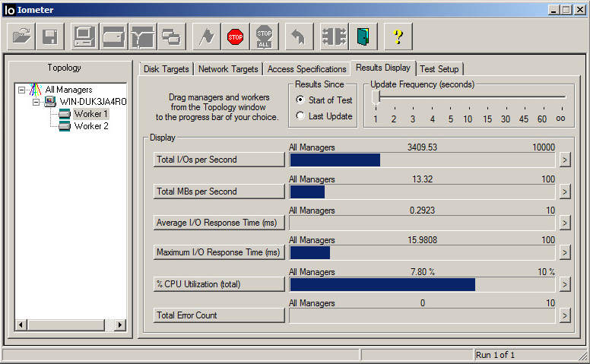Viewport: 590px width, 364px height.
Task: Click Total Error Count button
Action: (219, 315)
